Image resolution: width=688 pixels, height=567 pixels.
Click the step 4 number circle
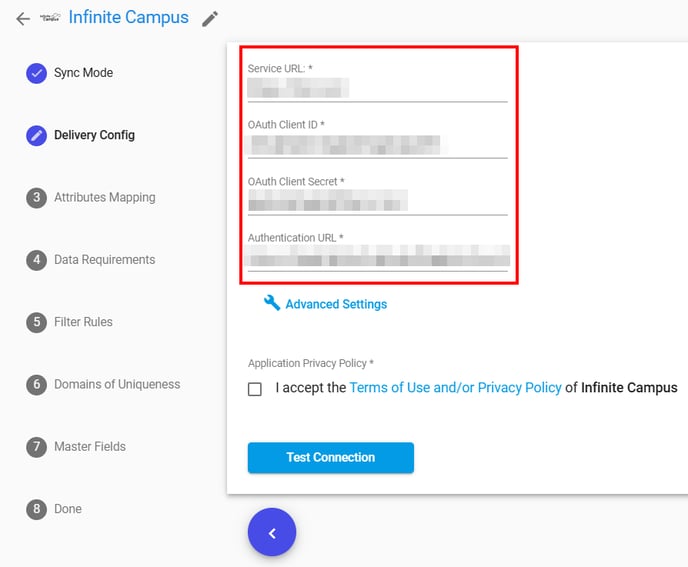[36, 260]
